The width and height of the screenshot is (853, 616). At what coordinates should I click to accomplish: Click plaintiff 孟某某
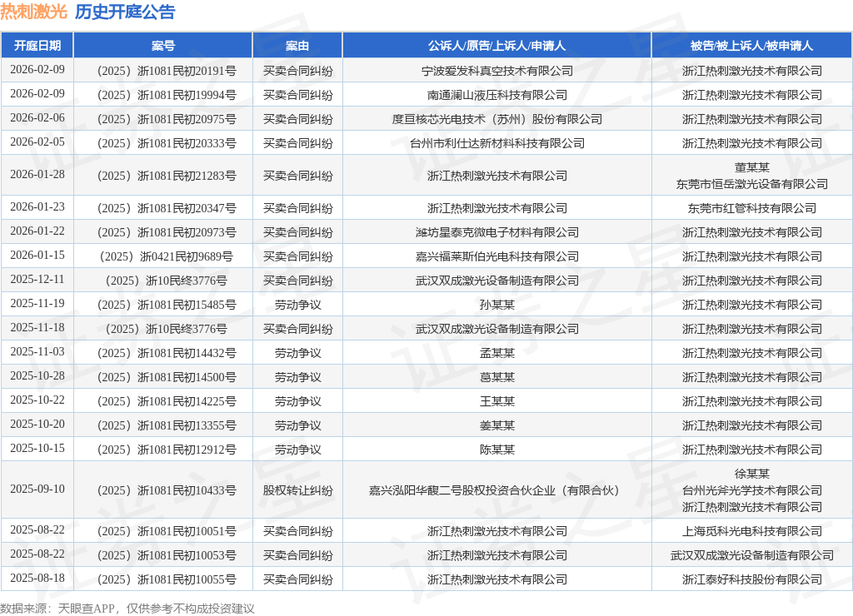tap(497, 354)
